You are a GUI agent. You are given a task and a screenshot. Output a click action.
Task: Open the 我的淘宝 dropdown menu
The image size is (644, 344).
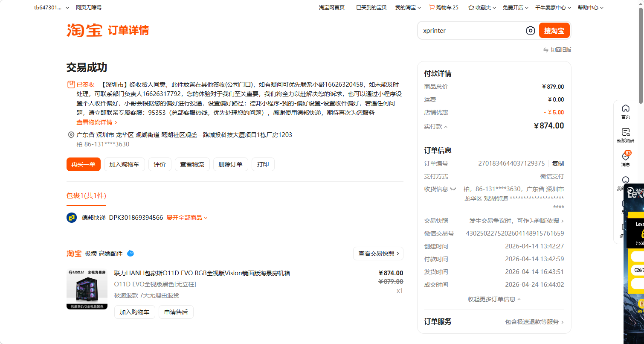[x=408, y=7]
